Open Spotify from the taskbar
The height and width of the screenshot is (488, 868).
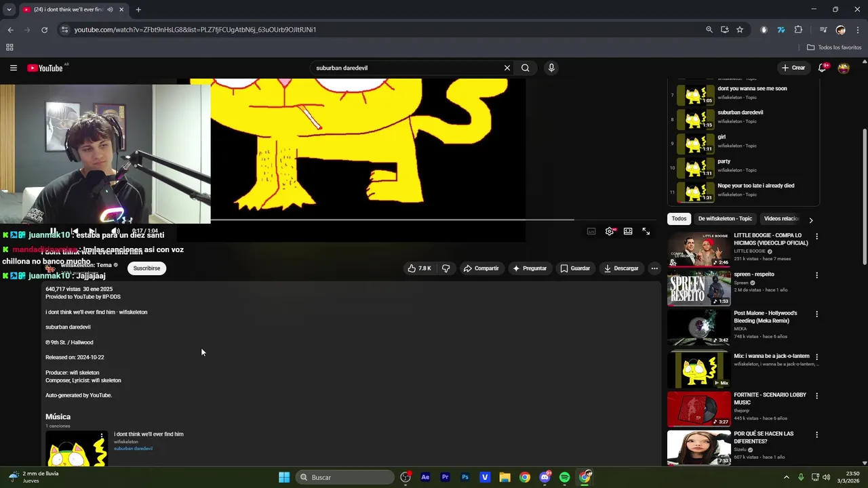(x=565, y=477)
